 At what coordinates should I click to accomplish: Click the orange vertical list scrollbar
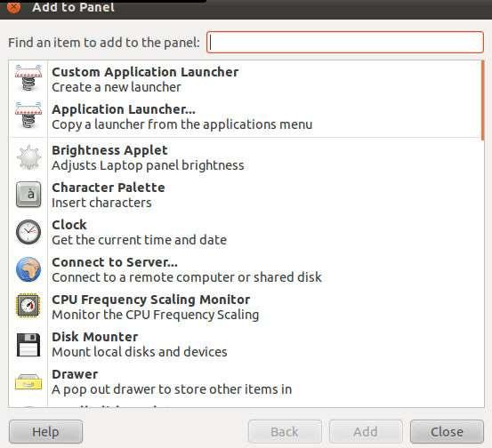pos(482,100)
